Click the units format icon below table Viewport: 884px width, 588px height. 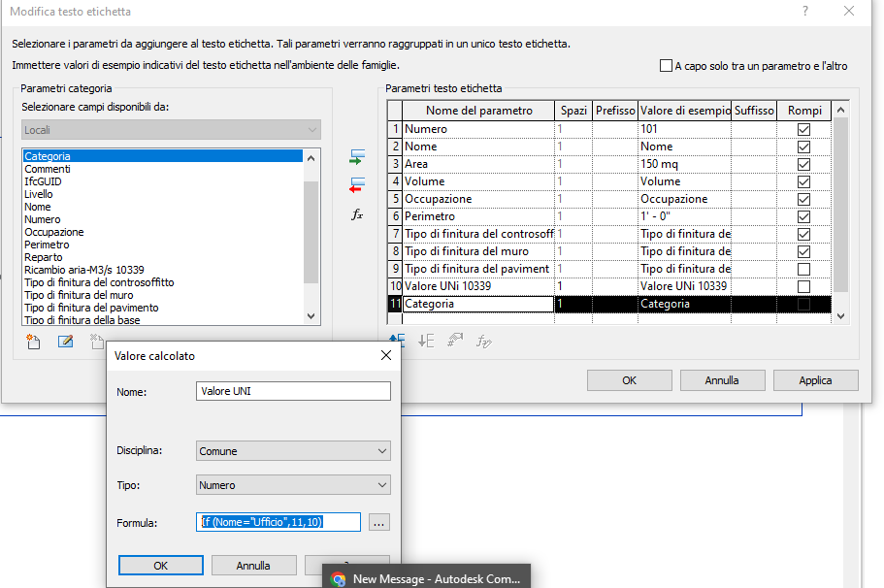coord(455,341)
